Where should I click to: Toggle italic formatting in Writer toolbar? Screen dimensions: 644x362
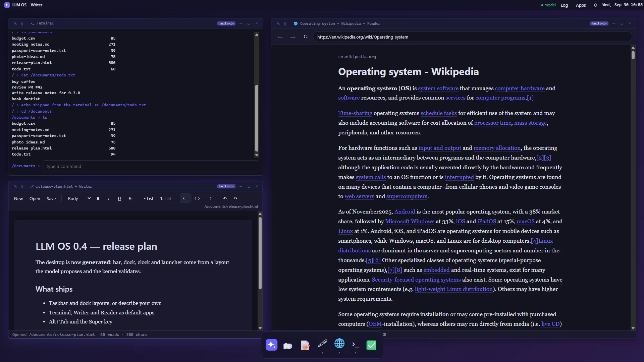point(109,199)
